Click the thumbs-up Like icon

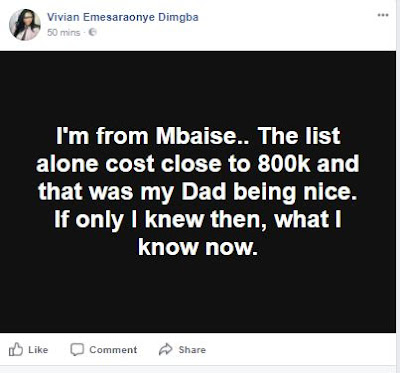(x=16, y=349)
